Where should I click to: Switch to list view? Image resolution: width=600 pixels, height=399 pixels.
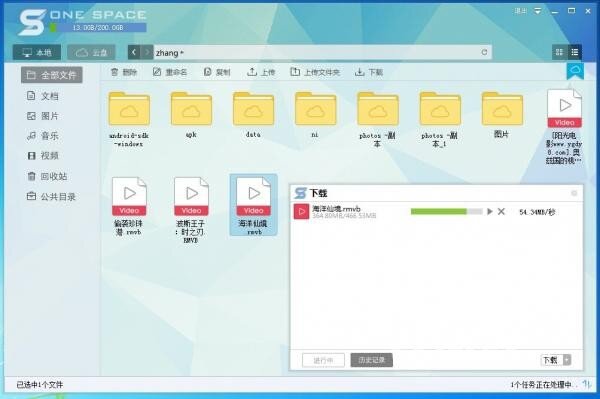pyautogui.click(x=574, y=52)
